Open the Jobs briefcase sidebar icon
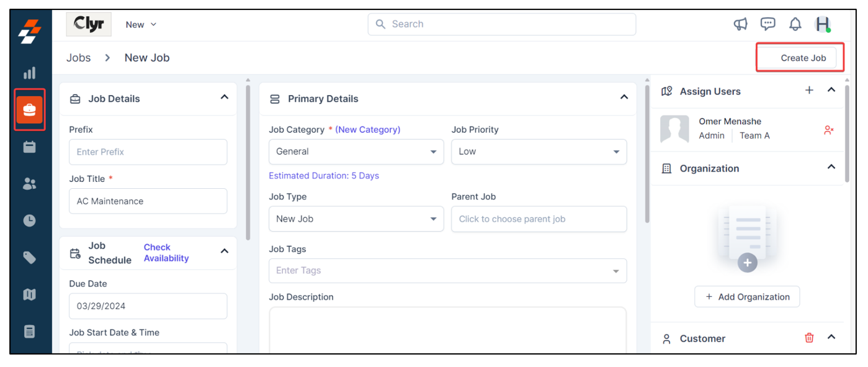 click(29, 110)
